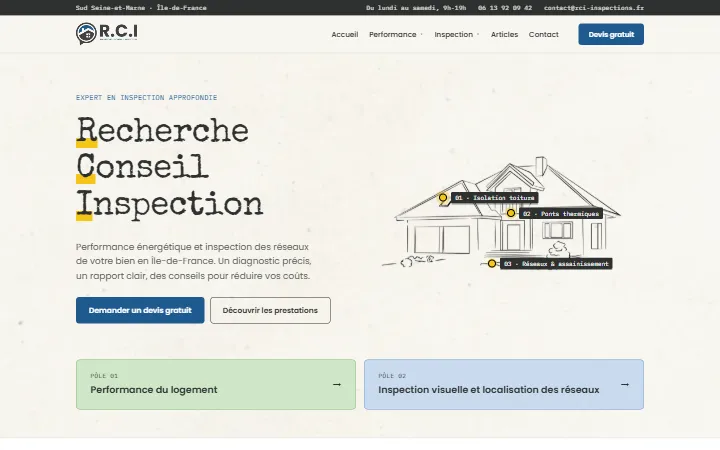Image resolution: width=720 pixels, height=450 pixels.
Task: Click the yellow marker for Isolation toiture
Action: [443, 198]
